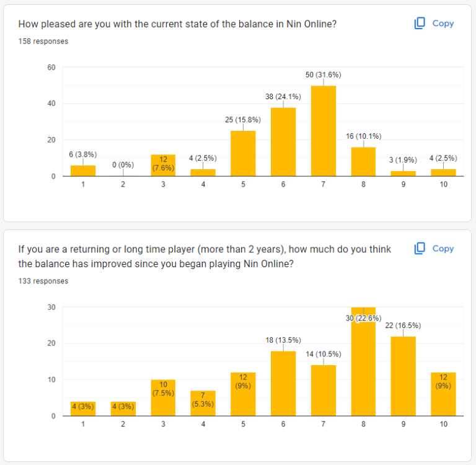Select the bar labeled 25 (15.8%)
Screen dimensions: 476x465
[x=243, y=154]
